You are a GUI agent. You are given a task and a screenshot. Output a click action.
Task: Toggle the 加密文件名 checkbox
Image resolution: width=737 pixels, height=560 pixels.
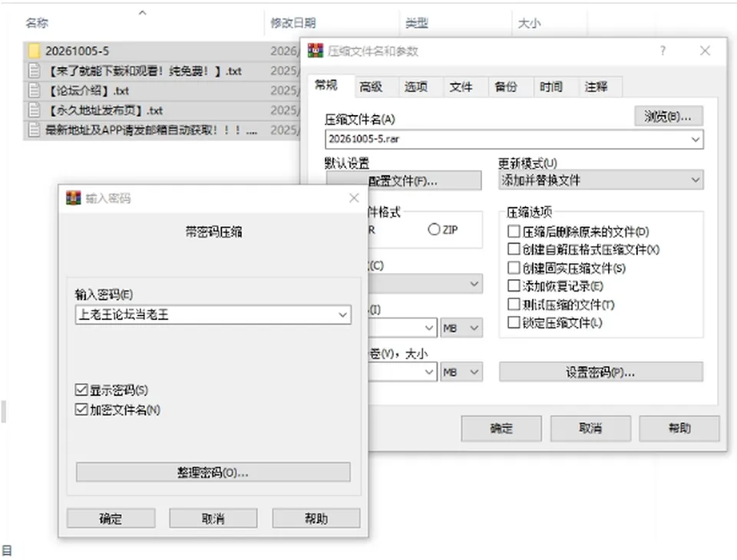pos(81,409)
